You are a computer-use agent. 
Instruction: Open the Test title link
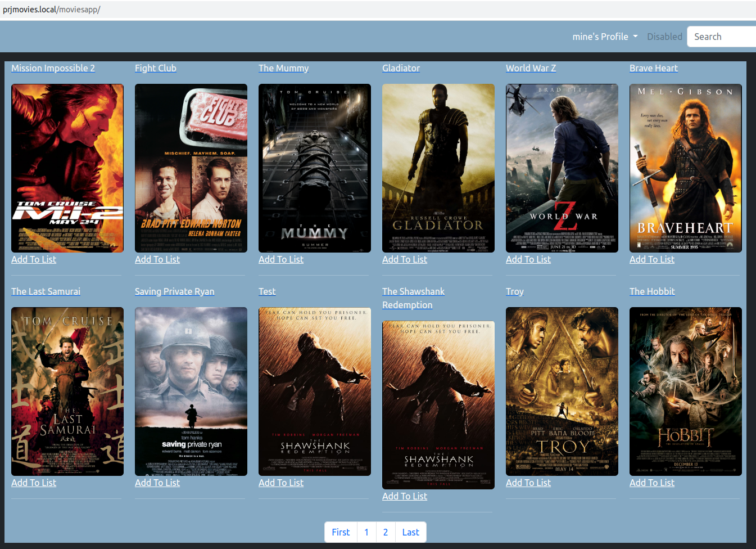(267, 291)
